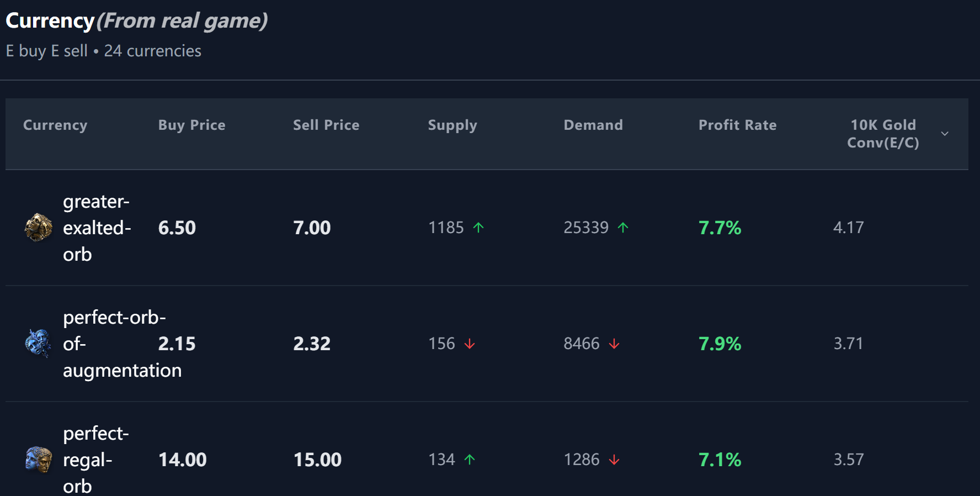Open the greater-exalted-orb currency name
Image resolution: width=980 pixels, height=496 pixels.
tap(97, 228)
